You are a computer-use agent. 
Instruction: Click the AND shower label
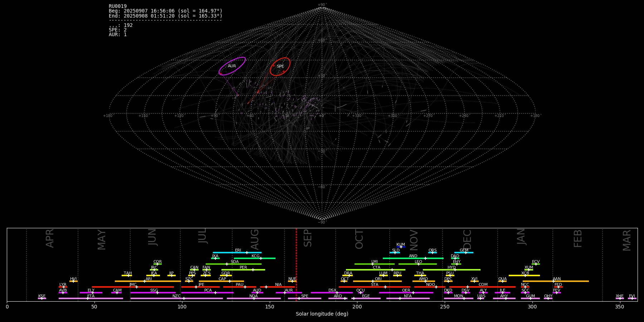413,256
